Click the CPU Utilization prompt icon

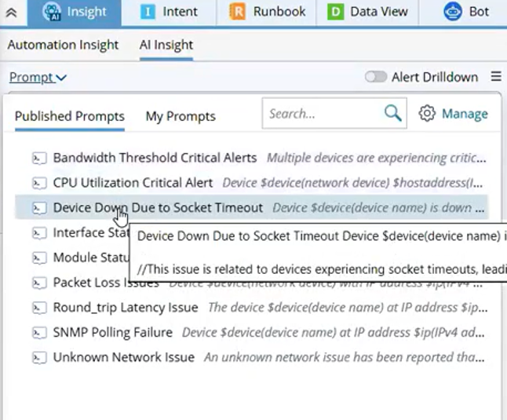(x=38, y=183)
